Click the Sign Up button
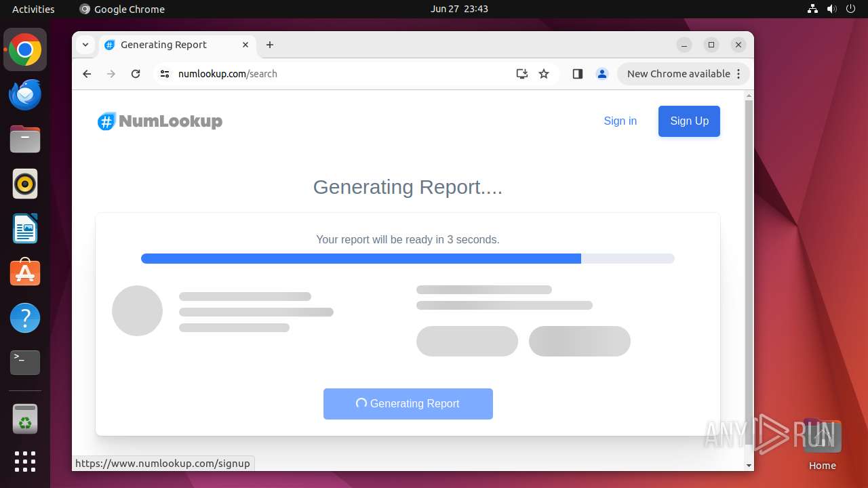The height and width of the screenshot is (488, 868). coord(689,121)
